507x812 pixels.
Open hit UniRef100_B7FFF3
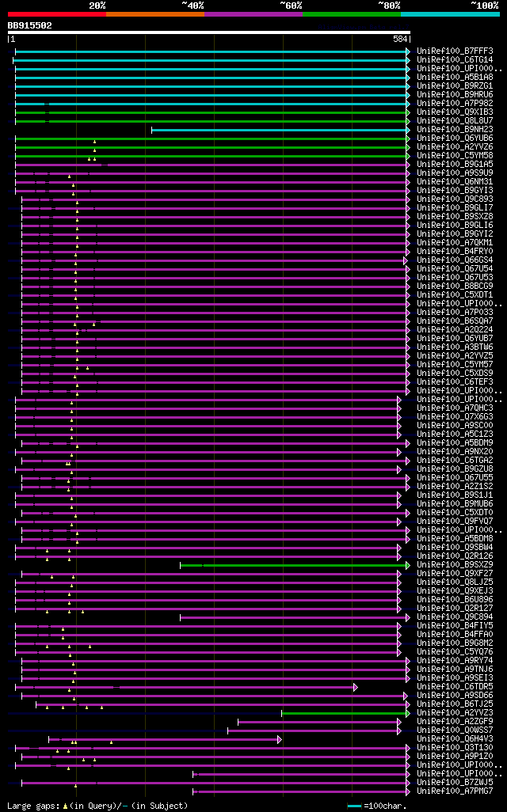pos(455,51)
